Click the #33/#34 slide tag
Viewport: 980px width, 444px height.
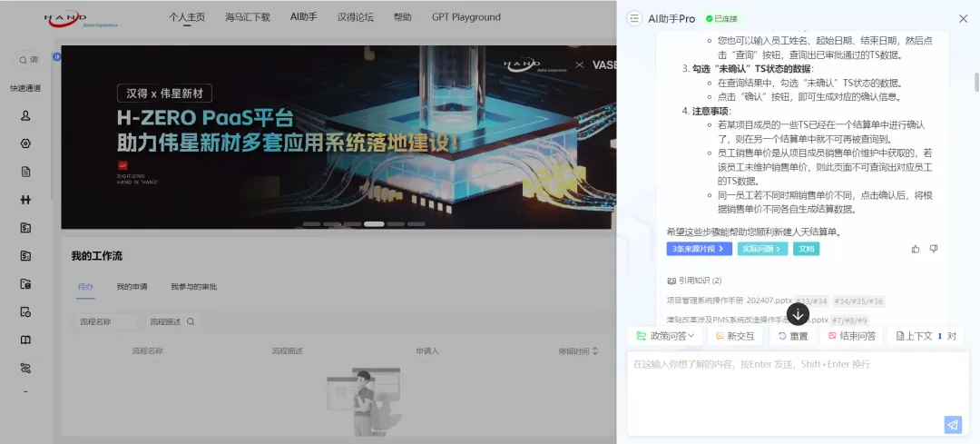point(811,301)
